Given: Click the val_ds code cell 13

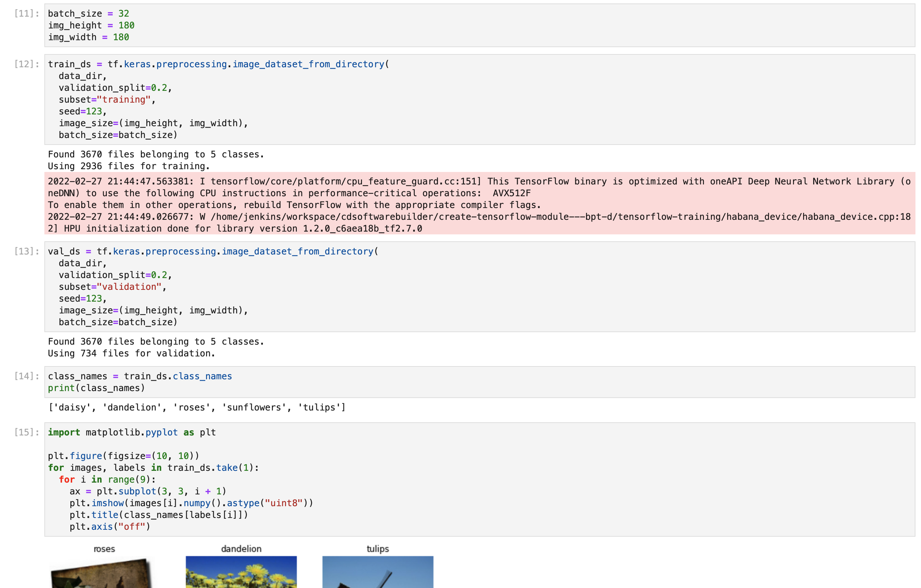Looking at the screenshot, I should pyautogui.click(x=459, y=287).
